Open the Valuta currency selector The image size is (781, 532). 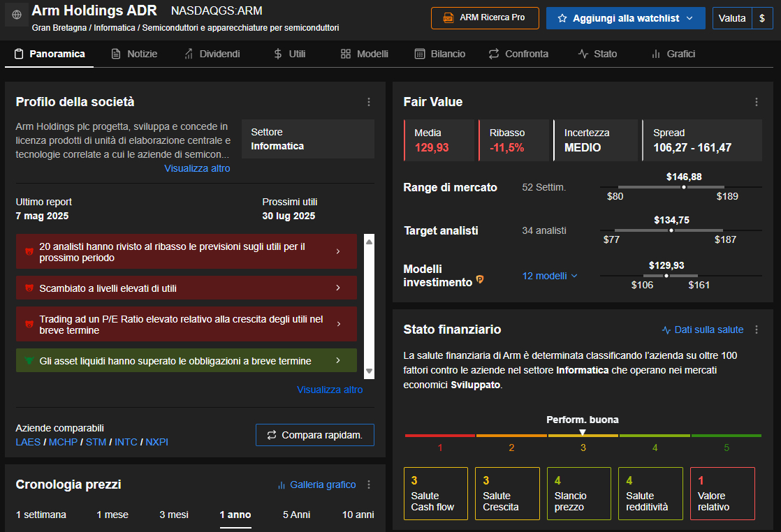click(732, 18)
